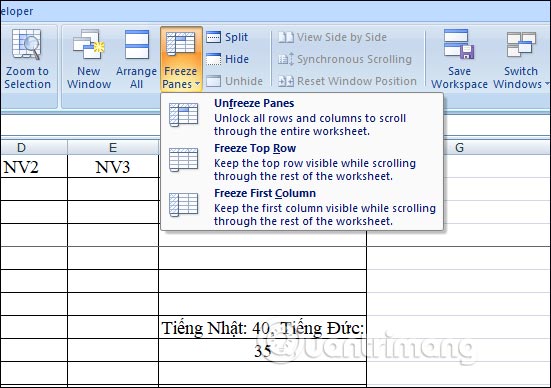Image resolution: width=551 pixels, height=388 pixels.
Task: Choose Freeze Top Row from menu
Action: pyautogui.click(x=302, y=162)
